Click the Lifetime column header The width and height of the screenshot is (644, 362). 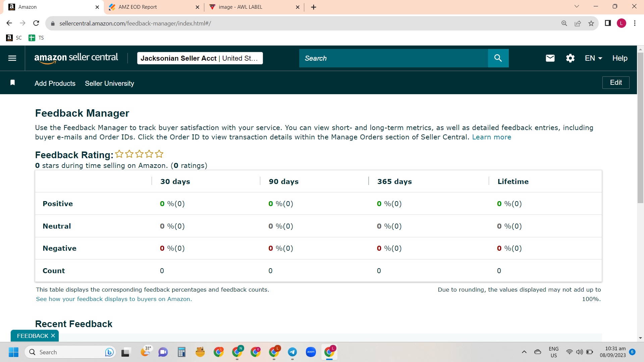[513, 182]
